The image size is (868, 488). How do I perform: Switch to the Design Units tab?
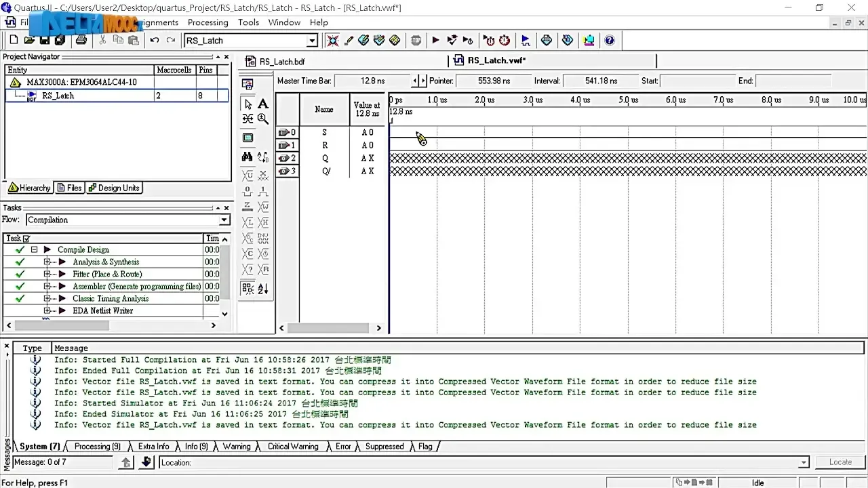[114, 188]
